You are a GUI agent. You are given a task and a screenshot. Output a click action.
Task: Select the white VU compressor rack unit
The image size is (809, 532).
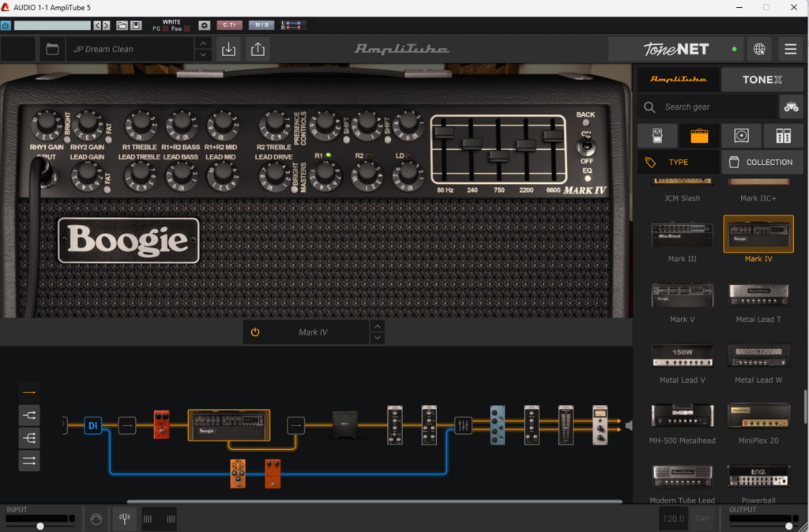600,425
